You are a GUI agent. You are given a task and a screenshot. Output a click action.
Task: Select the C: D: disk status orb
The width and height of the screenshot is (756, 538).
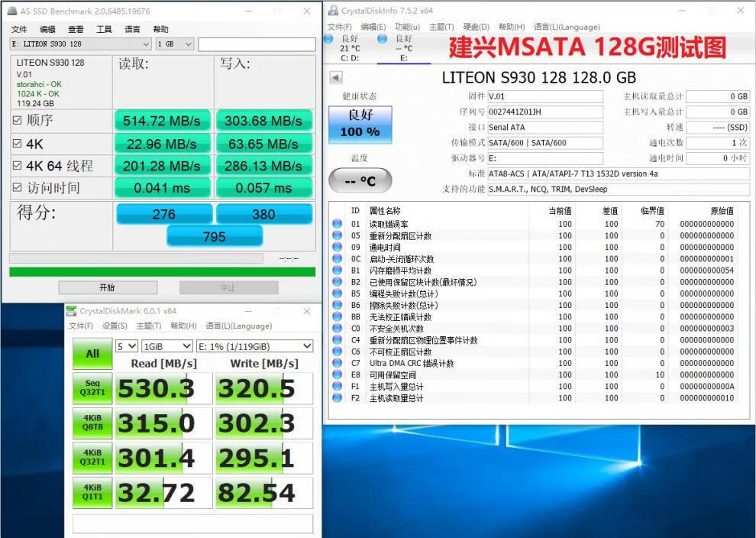pyautogui.click(x=329, y=39)
